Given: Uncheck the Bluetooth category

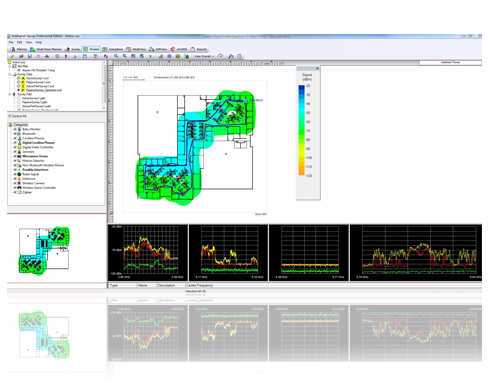Looking at the screenshot, I should (x=15, y=134).
